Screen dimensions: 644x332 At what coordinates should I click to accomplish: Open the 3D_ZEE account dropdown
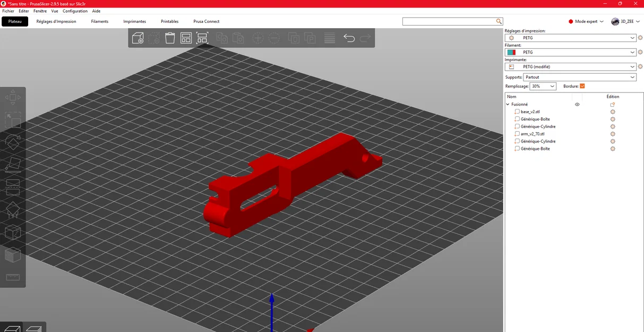click(625, 21)
